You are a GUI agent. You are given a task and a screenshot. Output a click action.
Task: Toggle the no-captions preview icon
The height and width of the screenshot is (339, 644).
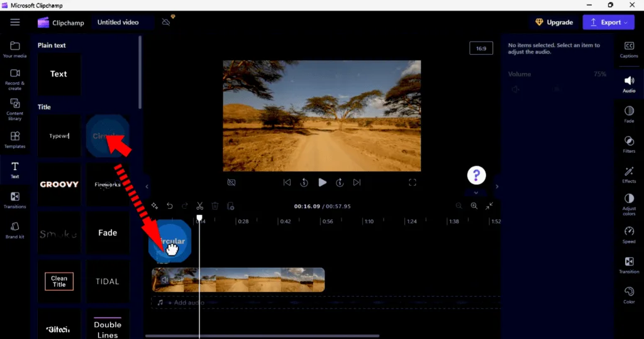(231, 182)
